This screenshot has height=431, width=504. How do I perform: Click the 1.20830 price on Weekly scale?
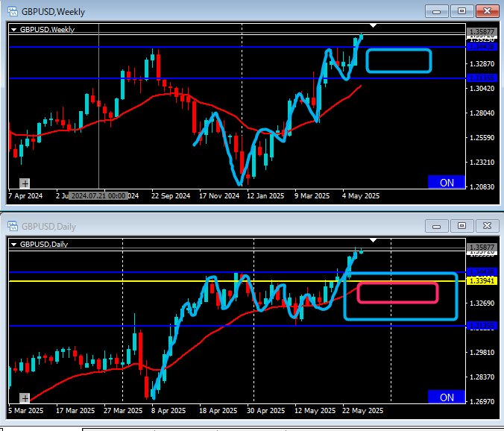pos(482,186)
